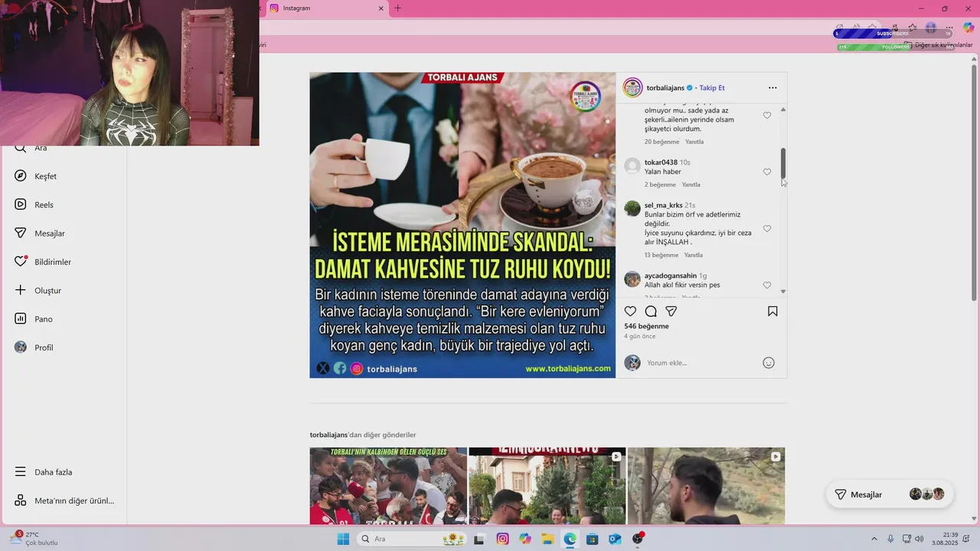Screen dimensions: 980x551
Task: Click aycadogansahin's comment avatar
Action: pos(632,279)
